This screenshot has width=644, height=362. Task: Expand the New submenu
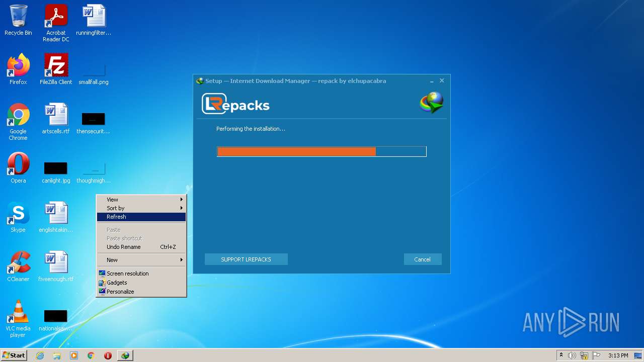point(141,260)
